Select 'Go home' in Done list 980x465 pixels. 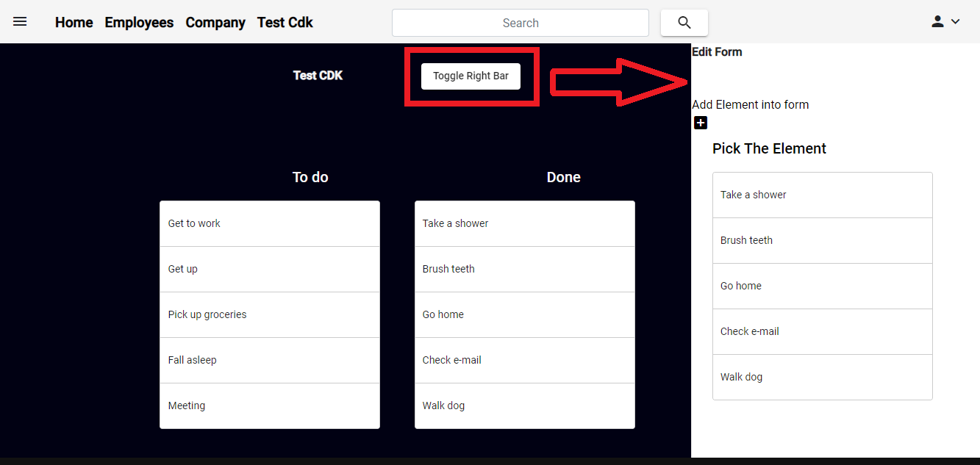(x=525, y=314)
